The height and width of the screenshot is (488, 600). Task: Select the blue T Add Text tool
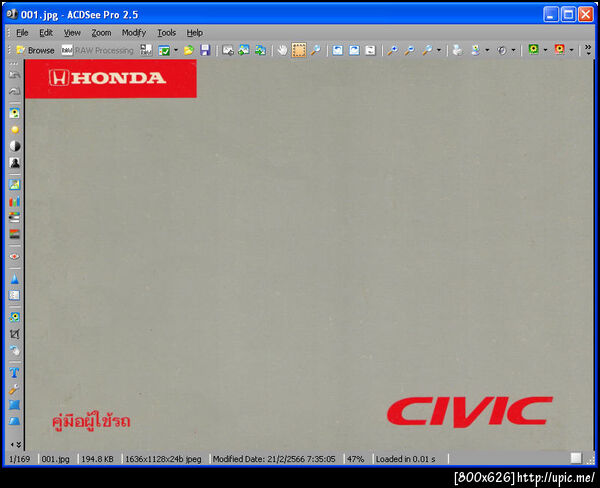point(15,372)
